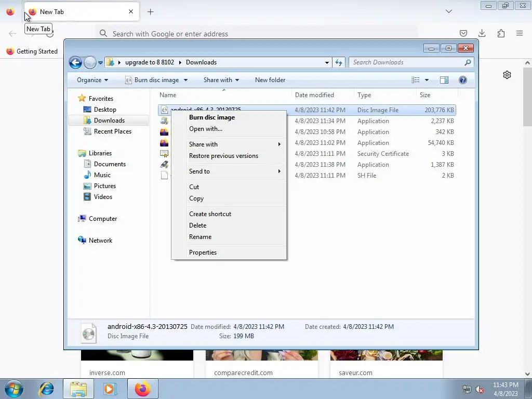Open Explorer help question mark icon
The image size is (532, 399).
(x=463, y=80)
